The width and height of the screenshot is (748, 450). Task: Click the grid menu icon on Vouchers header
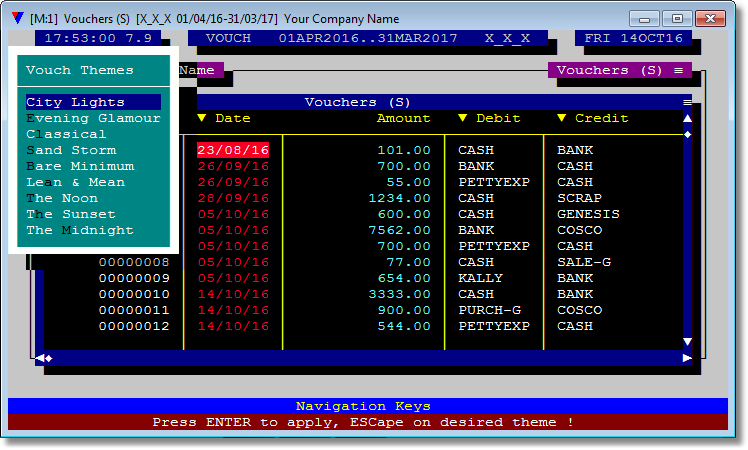click(x=687, y=102)
